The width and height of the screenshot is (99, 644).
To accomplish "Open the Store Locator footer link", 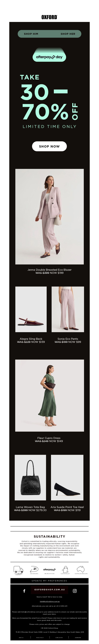I will tap(59, 638).
